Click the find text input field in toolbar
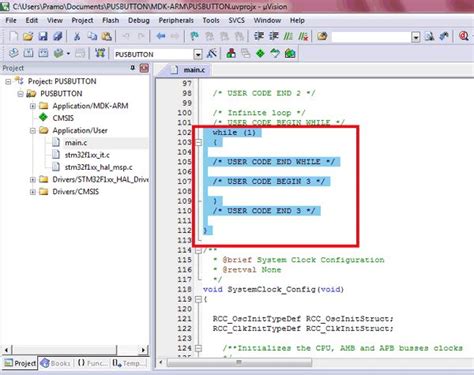This screenshot has height=375, width=474. 372,37
